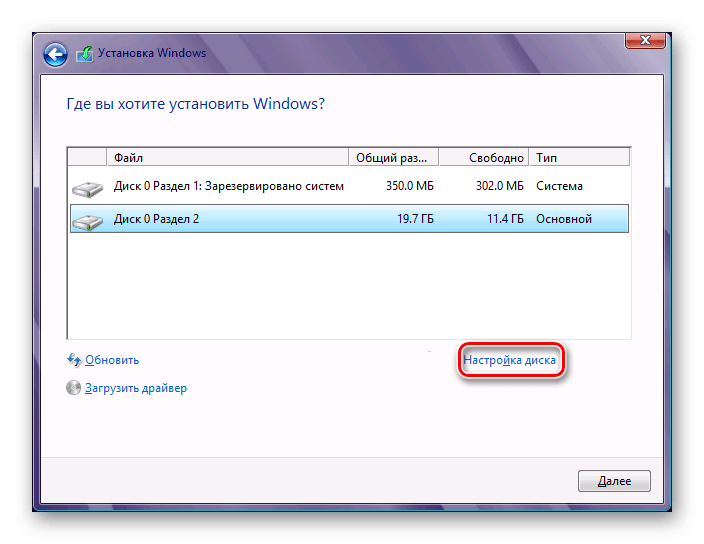Click the Windows Setup icon in title bar
Image resolution: width=704 pixels, height=544 pixels.
84,54
